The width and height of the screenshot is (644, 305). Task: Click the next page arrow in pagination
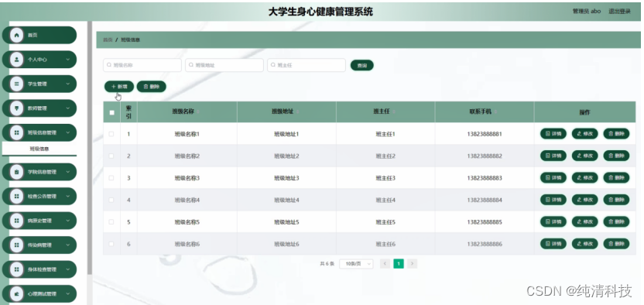pyautogui.click(x=413, y=264)
